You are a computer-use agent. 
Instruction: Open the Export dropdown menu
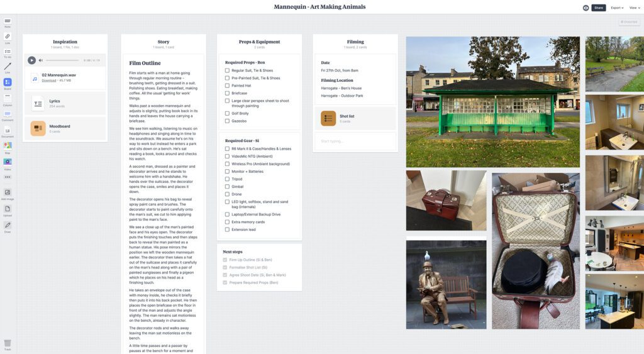coord(617,8)
